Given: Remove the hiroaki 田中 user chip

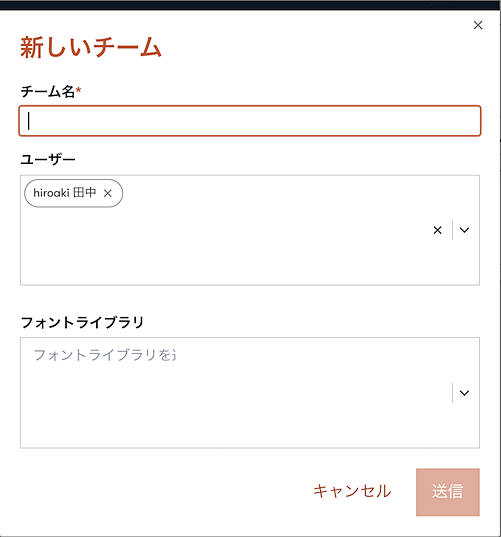Looking at the screenshot, I should point(108,193).
